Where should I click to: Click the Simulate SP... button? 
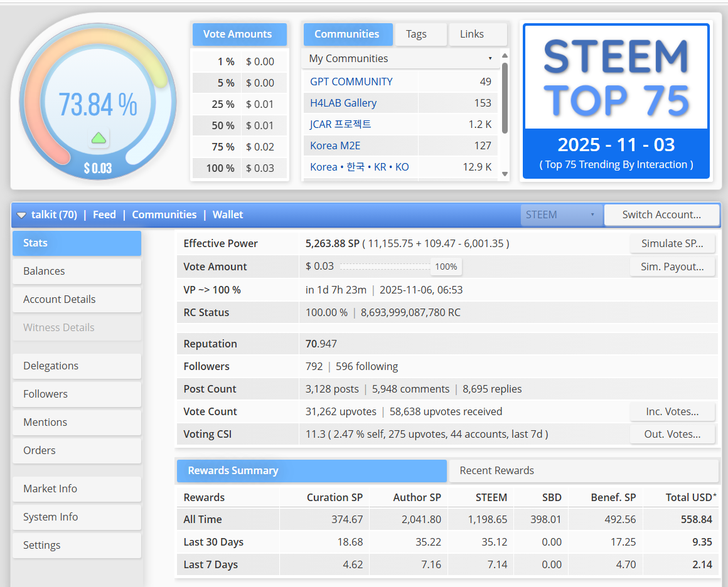coord(672,243)
